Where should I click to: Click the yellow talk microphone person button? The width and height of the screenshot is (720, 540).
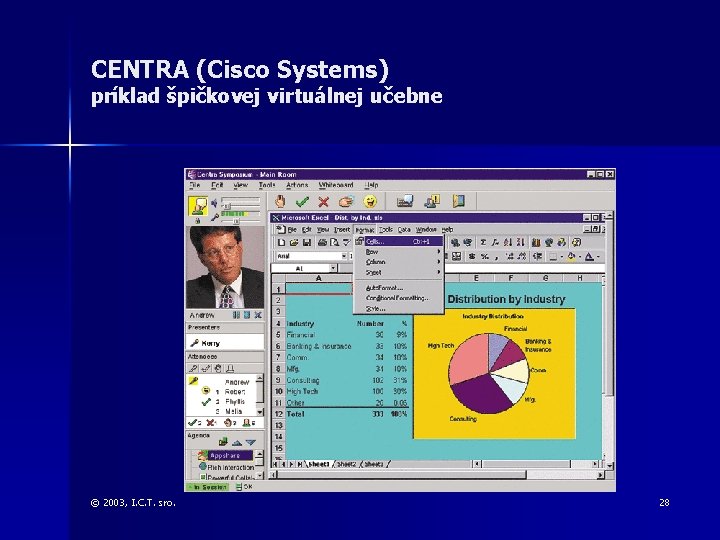198,206
